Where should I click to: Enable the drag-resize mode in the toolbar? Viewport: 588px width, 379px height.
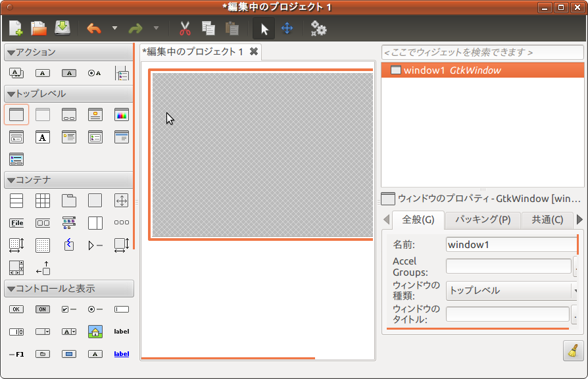[x=287, y=28]
